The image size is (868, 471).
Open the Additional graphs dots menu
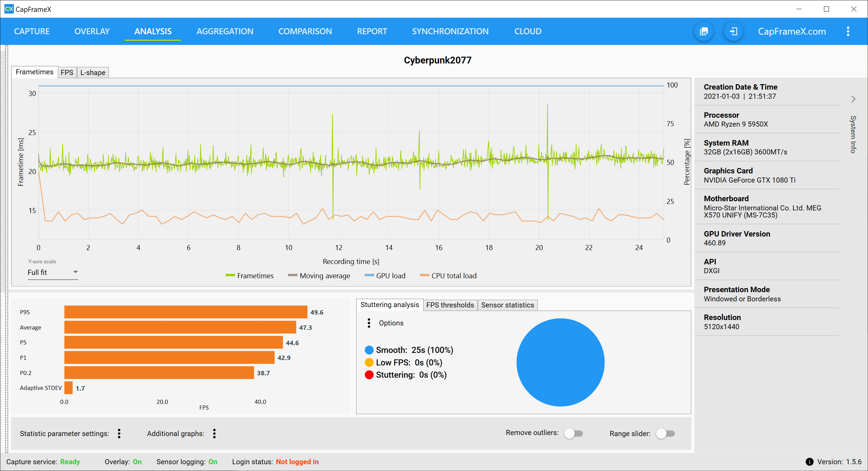click(x=214, y=433)
